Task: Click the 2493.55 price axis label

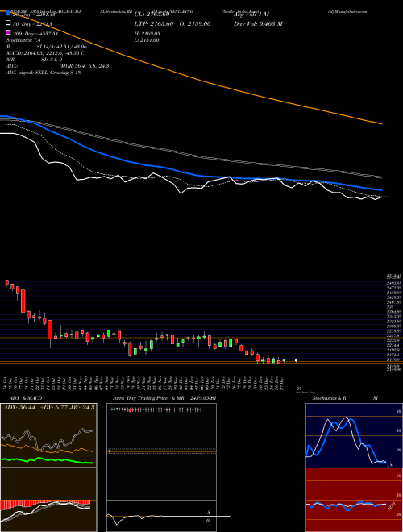Action: click(x=394, y=283)
